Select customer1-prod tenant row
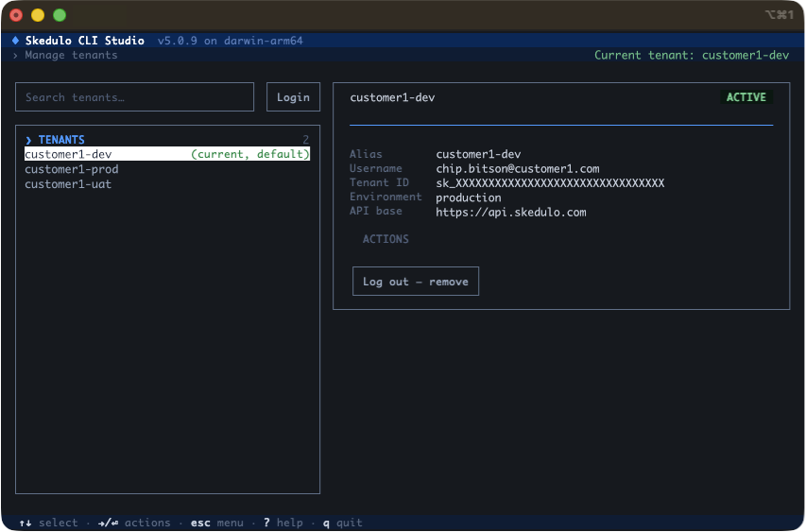 pos(167,169)
